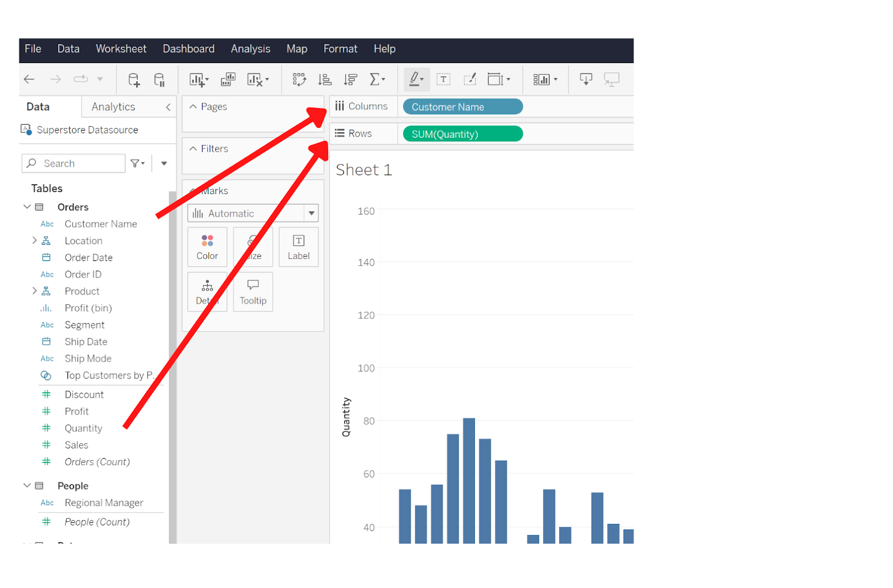The image size is (893, 588).
Task: Select the Order ID field
Action: tap(83, 274)
